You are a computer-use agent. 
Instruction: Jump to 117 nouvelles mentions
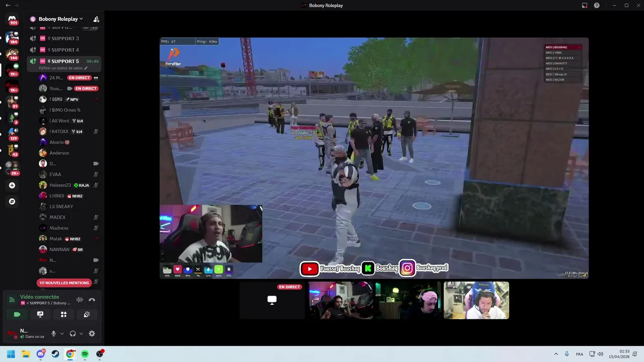(64, 283)
